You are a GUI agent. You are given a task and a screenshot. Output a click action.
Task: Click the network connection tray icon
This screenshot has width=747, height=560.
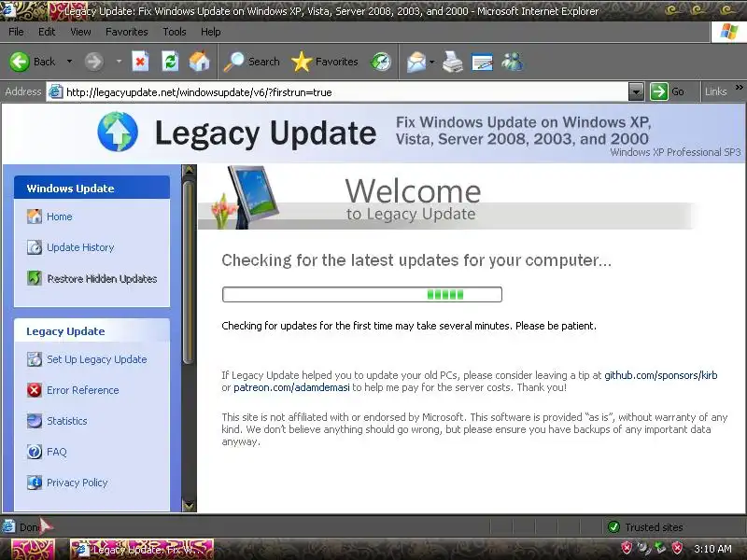pyautogui.click(x=660, y=548)
